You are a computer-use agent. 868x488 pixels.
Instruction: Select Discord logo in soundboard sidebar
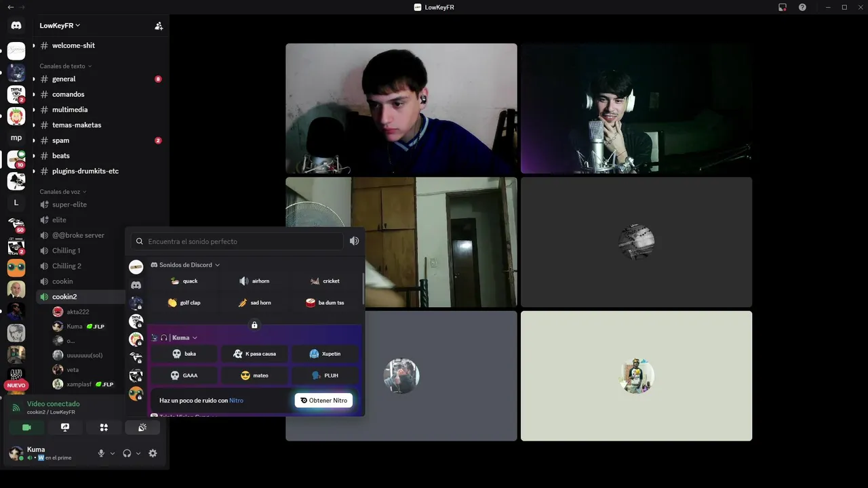point(136,285)
